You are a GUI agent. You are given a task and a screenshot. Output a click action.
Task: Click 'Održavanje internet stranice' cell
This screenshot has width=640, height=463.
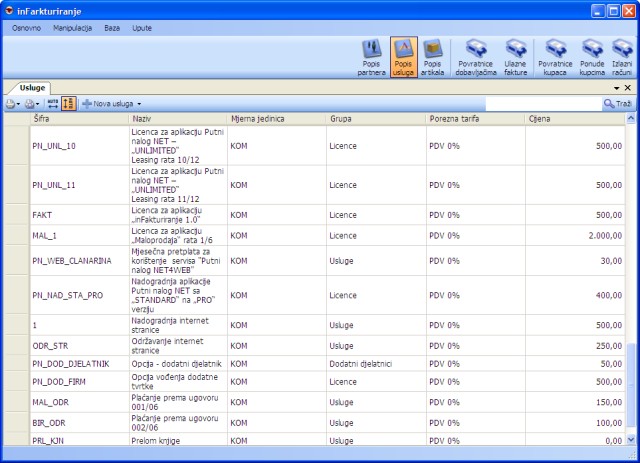(178, 345)
